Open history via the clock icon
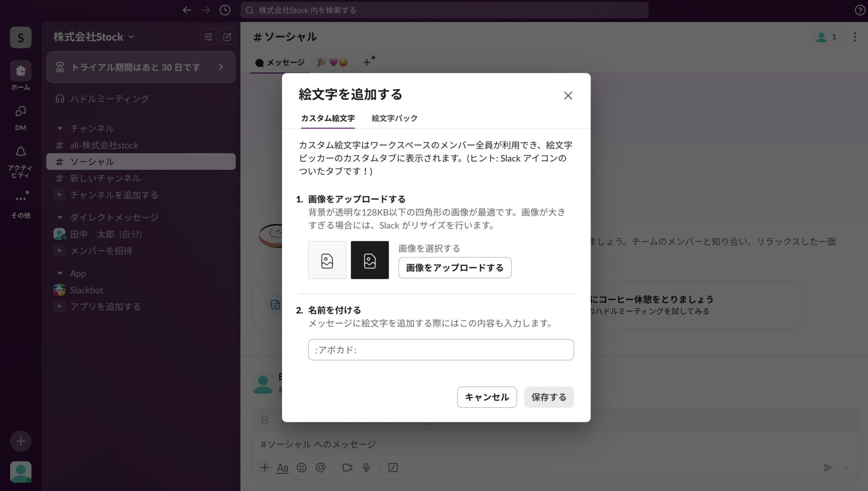Viewport: 868px width, 491px height. (225, 10)
